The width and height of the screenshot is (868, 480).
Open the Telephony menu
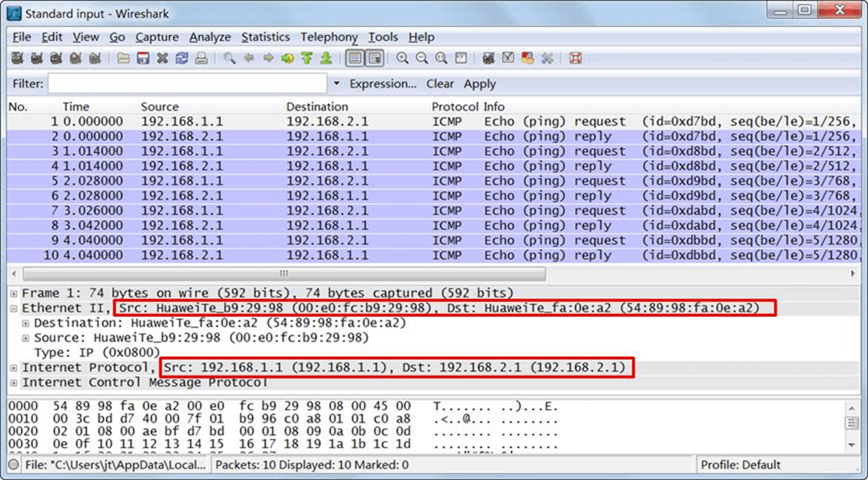coord(330,37)
